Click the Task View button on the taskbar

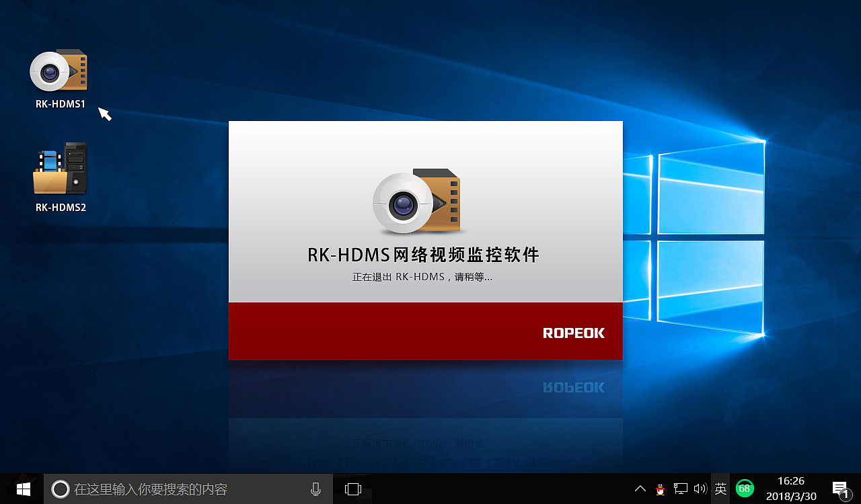click(352, 489)
